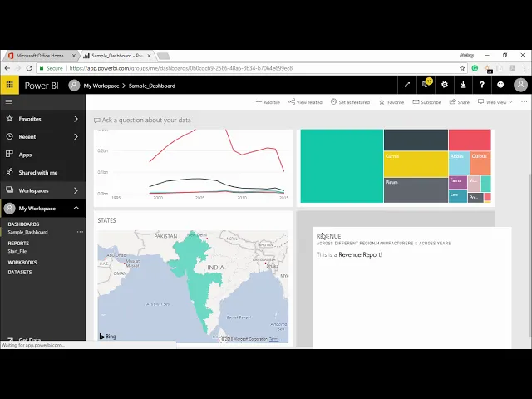Click the Revenue Report text in tile
Screen dimensions: 532x399
tap(360, 254)
